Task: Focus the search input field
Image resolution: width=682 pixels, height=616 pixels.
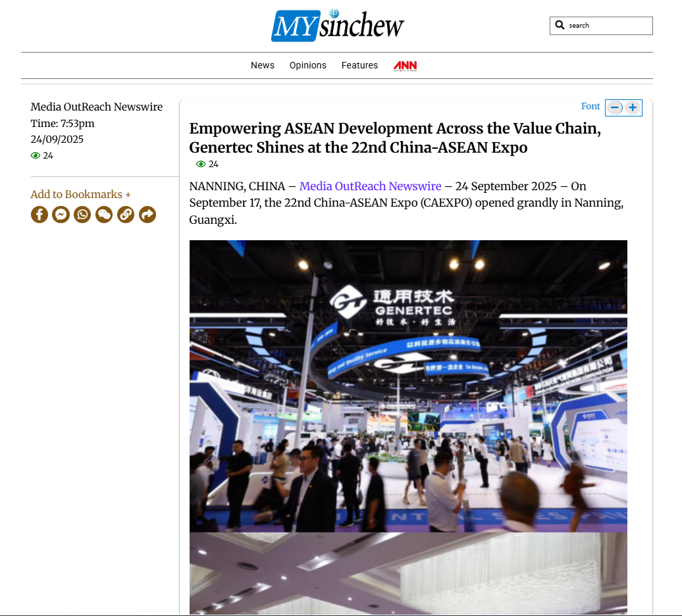Action: (608, 26)
